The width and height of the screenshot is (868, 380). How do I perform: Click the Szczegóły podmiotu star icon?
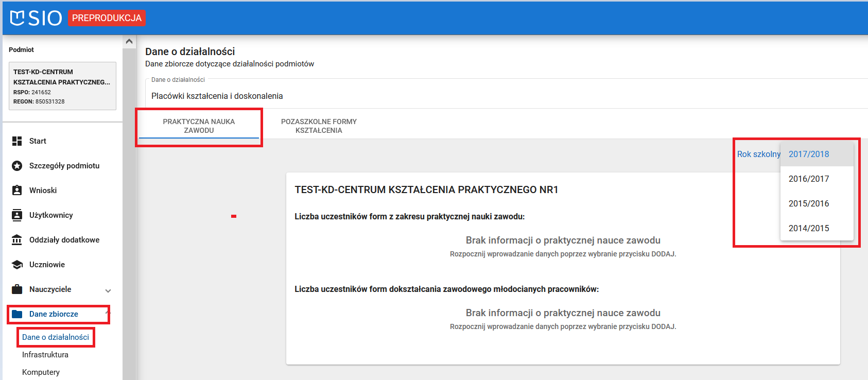coord(17,166)
